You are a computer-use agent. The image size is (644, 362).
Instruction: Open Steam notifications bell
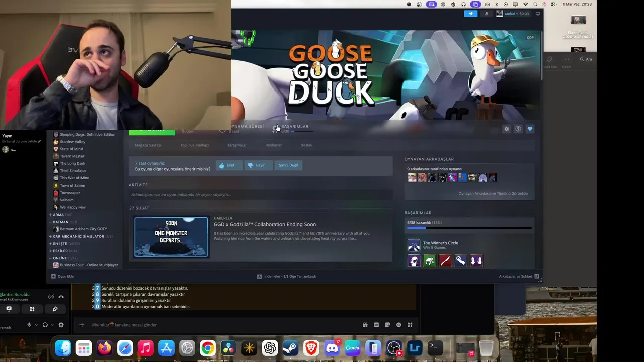486,14
